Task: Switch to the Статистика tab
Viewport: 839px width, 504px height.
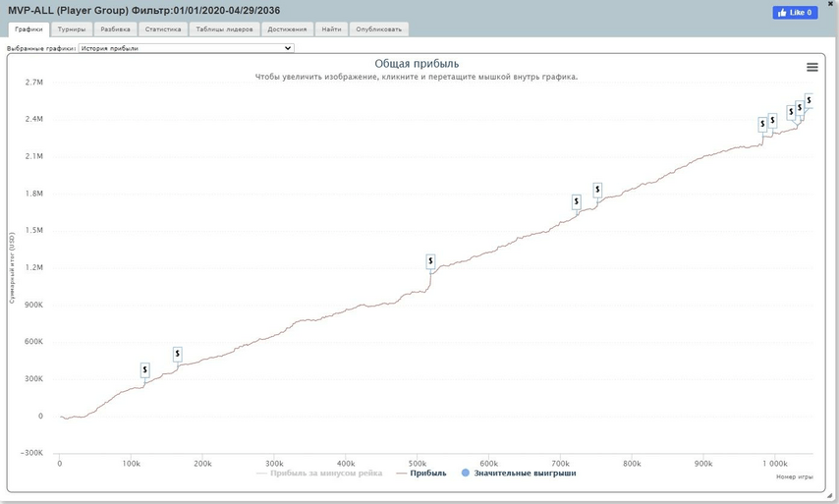Action: (x=163, y=29)
